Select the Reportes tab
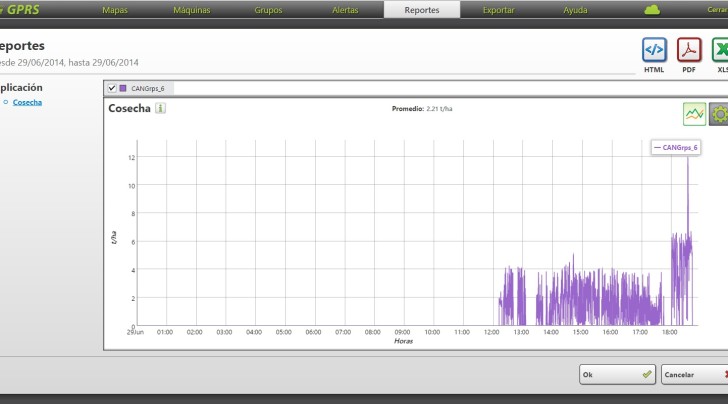The height and width of the screenshot is (404, 728). (x=421, y=10)
